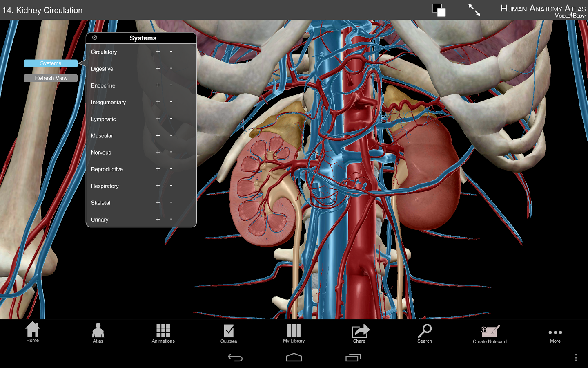
Task: Open Search magnifier icon
Action: [x=425, y=332]
